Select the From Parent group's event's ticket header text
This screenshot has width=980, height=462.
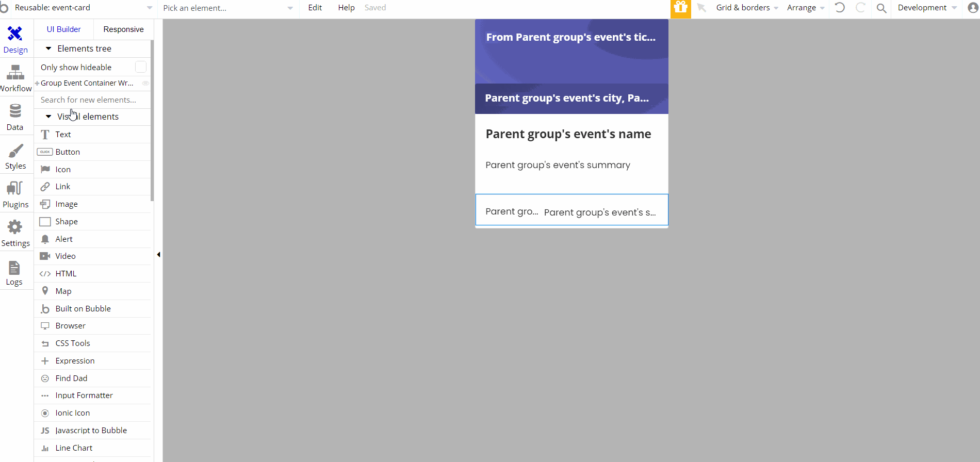click(x=571, y=37)
